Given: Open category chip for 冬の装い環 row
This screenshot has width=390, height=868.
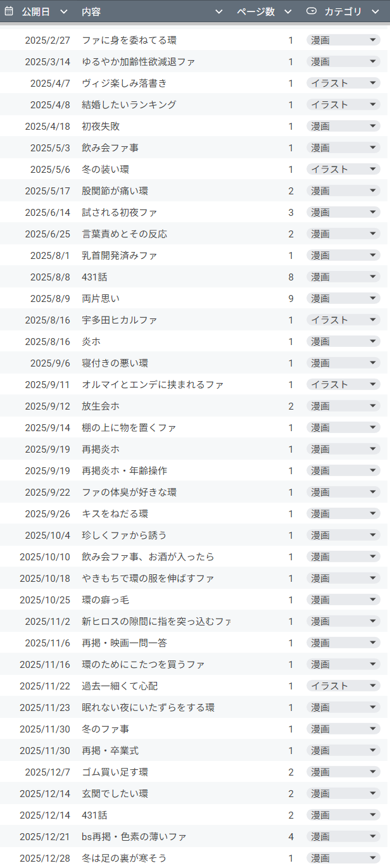Looking at the screenshot, I should pyautogui.click(x=374, y=169).
